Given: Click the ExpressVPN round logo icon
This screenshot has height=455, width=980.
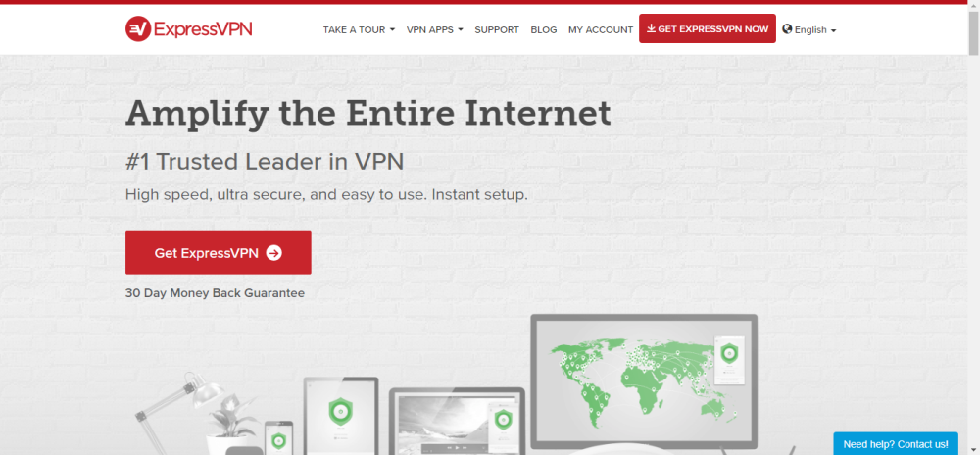Looking at the screenshot, I should [x=138, y=29].
